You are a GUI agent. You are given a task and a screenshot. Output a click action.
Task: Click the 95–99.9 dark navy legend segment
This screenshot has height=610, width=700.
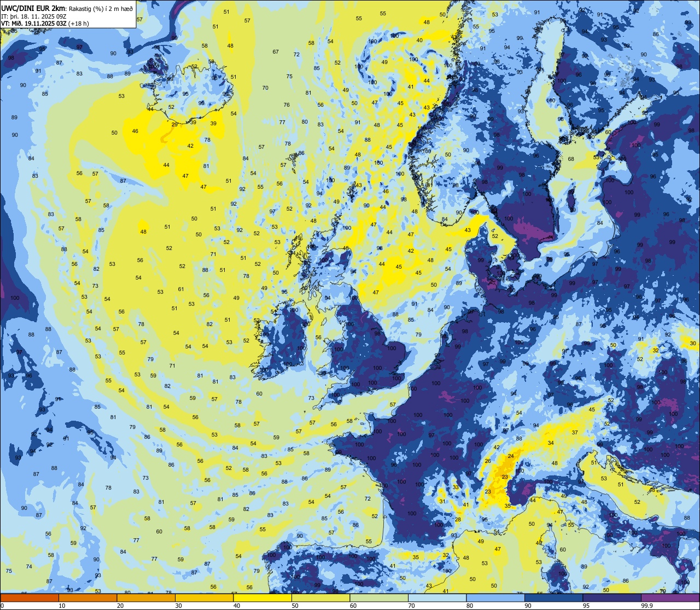612,598
